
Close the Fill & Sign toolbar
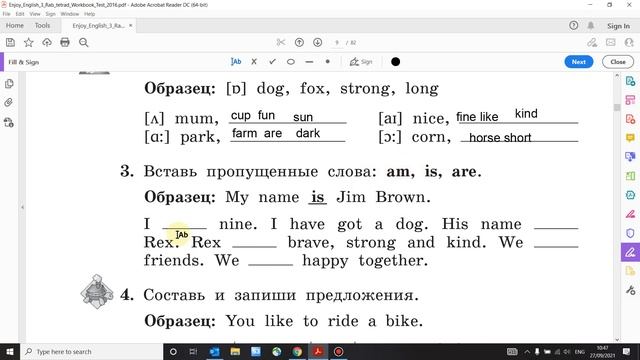[x=618, y=62]
